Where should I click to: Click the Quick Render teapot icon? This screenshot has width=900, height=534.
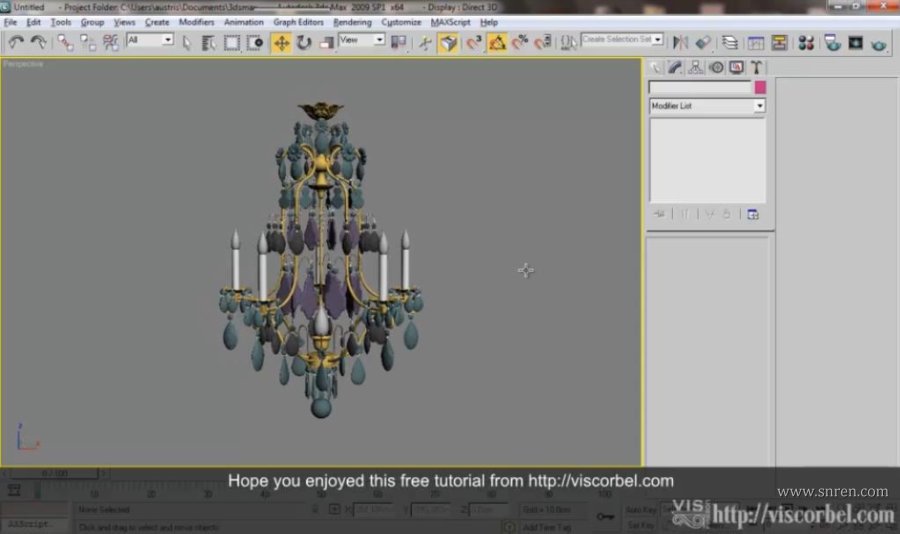pos(878,44)
